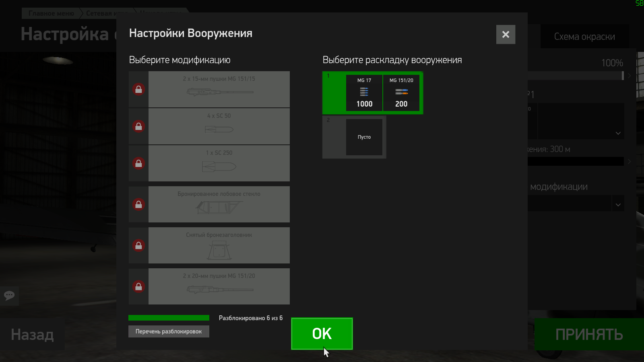
Task: Toggle lock for Бронированное лобовое стекло
Action: click(x=138, y=204)
